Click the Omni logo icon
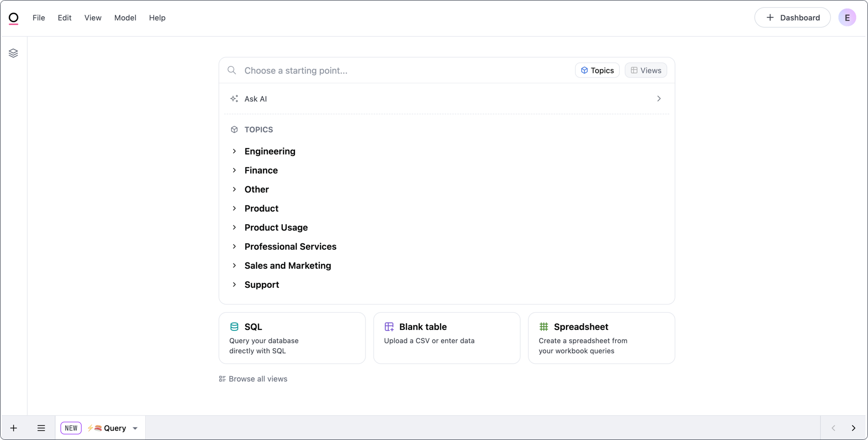 click(x=14, y=18)
